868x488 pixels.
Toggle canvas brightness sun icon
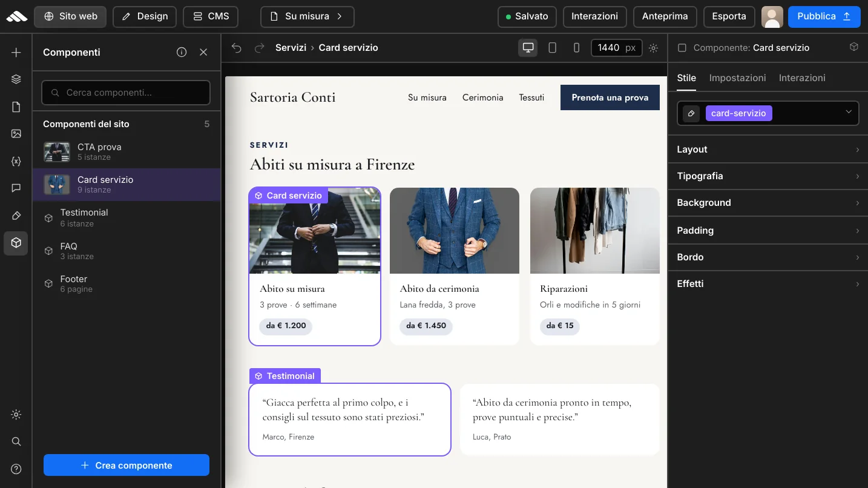point(653,48)
